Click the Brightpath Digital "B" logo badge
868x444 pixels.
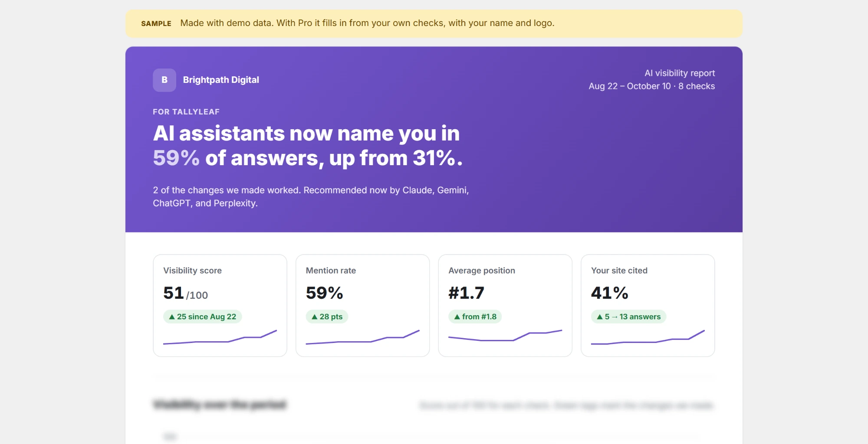pos(164,80)
